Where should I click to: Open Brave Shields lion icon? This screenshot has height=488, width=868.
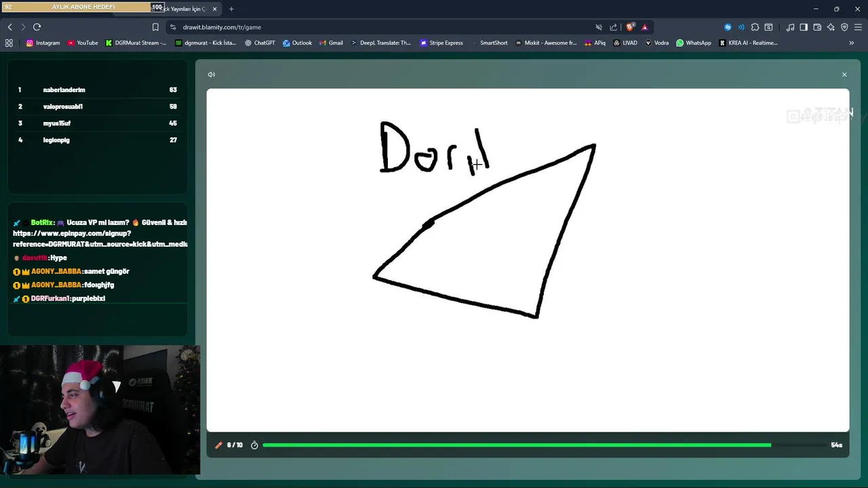tap(630, 27)
